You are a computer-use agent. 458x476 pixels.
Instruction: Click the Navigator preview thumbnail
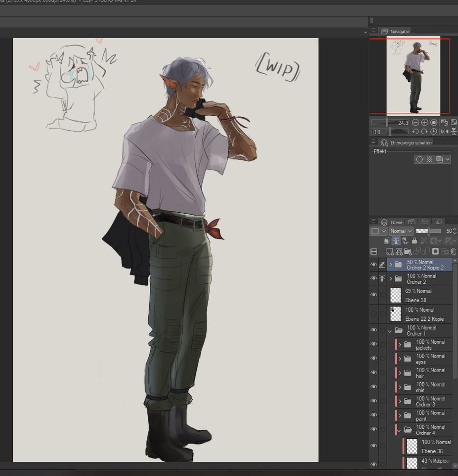[413, 75]
